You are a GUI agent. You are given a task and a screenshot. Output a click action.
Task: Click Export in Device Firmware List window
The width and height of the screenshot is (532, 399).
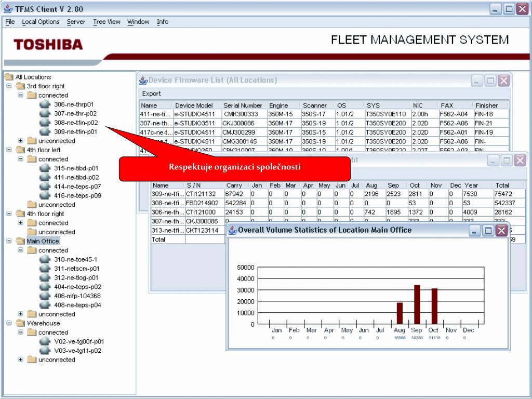point(151,94)
